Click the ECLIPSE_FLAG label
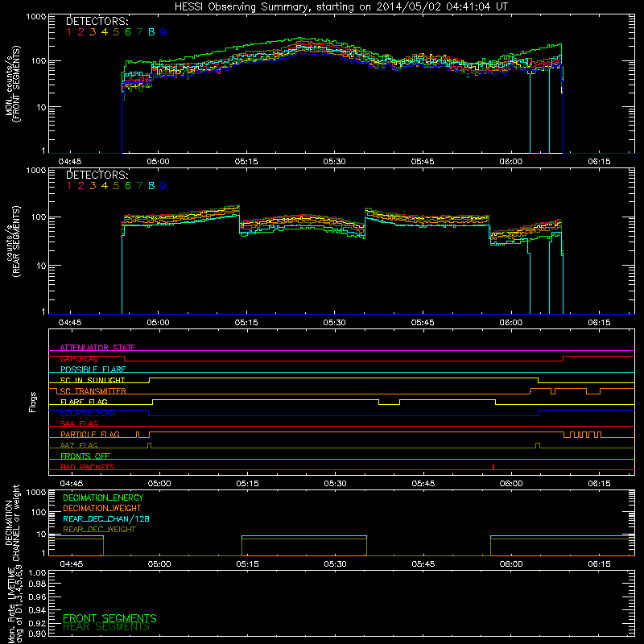Image resolution: width=644 pixels, height=644 pixels. pyautogui.click(x=88, y=413)
